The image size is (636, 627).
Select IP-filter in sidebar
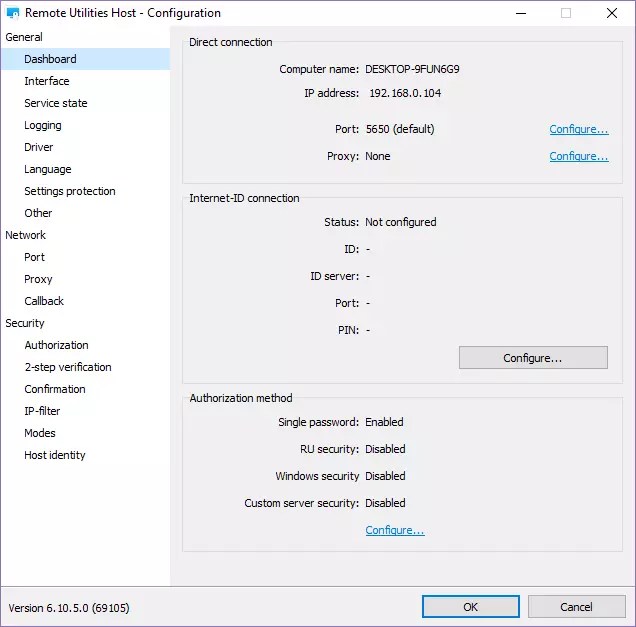tap(42, 411)
